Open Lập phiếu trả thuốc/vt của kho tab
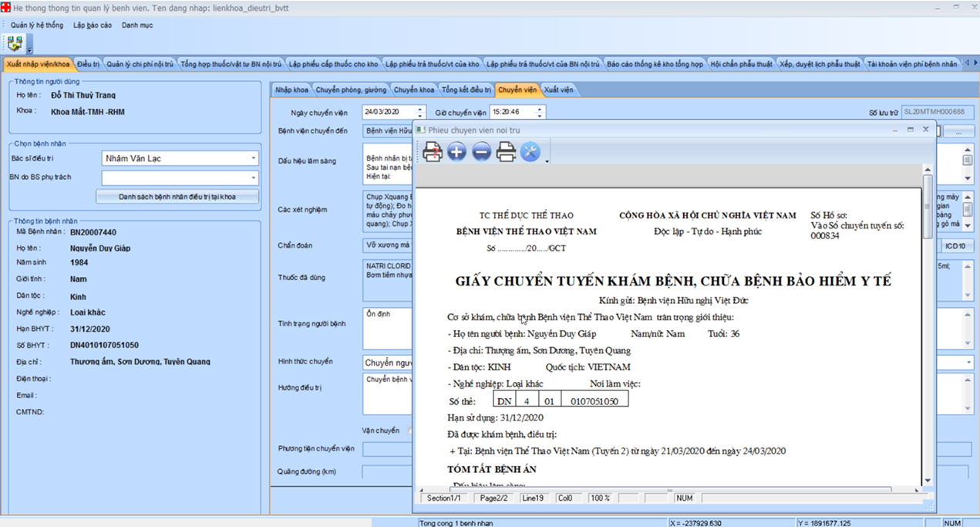The image size is (980, 527). [433, 64]
